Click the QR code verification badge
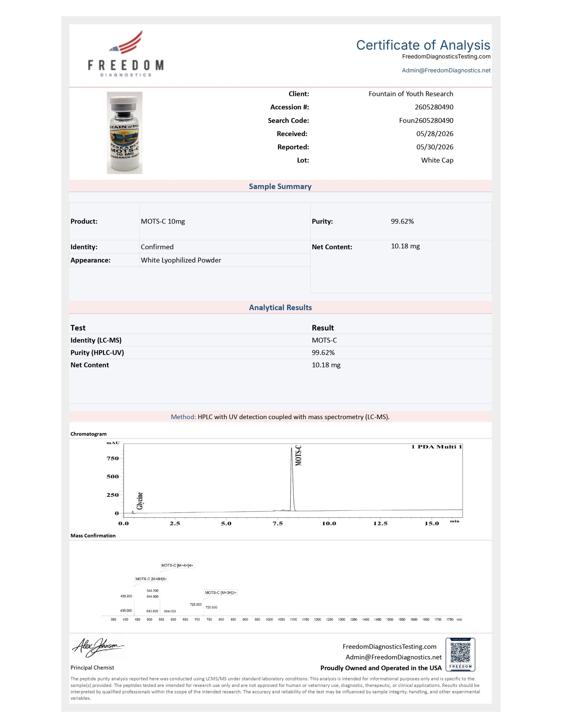 pos(460,654)
